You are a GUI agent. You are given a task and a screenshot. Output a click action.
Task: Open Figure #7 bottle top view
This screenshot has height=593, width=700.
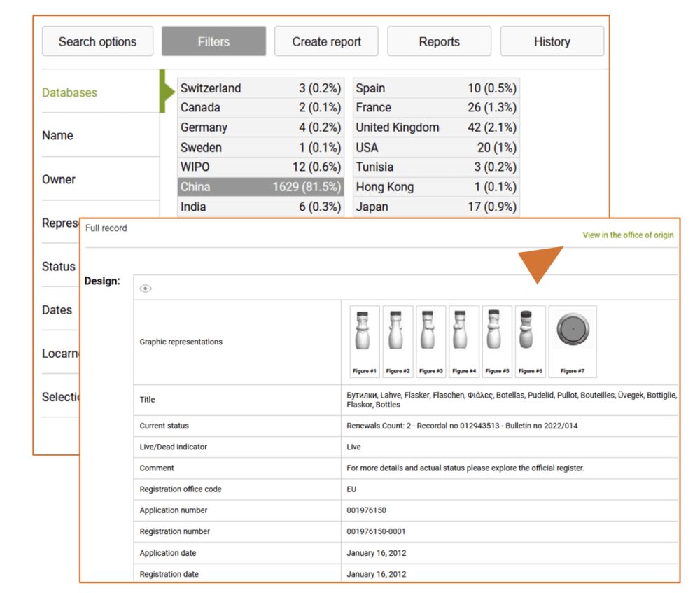coord(573,340)
